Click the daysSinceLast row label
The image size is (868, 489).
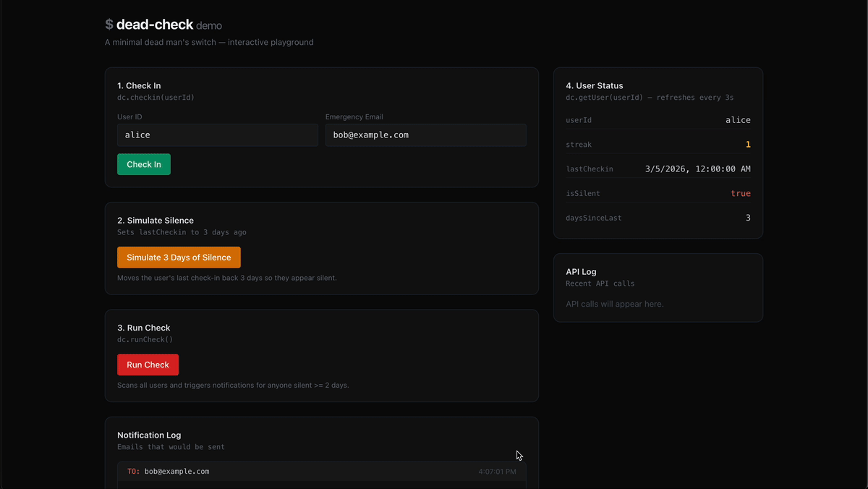[594, 218]
